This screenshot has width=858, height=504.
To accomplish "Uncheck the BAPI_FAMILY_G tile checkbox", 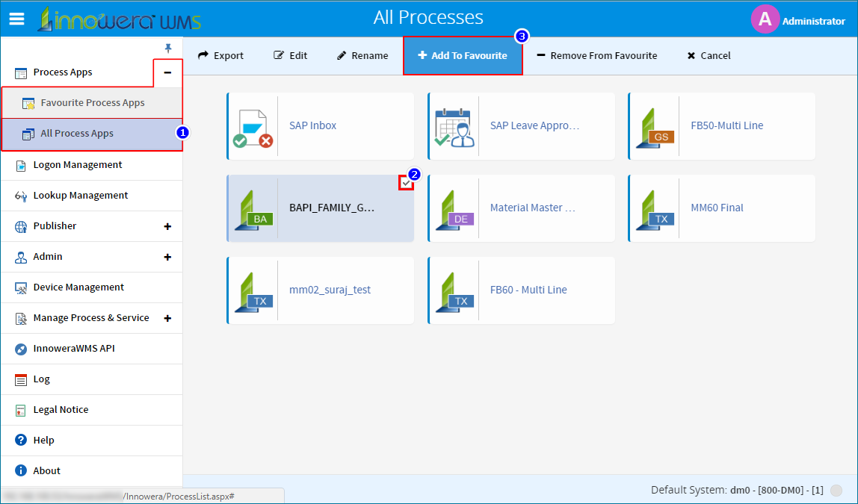I will [x=406, y=184].
